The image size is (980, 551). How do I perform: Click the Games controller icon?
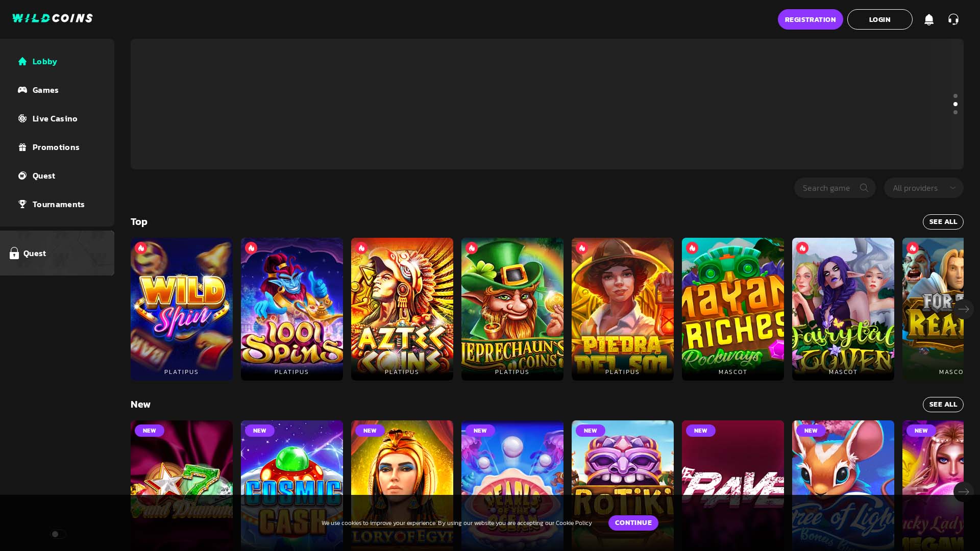(22, 90)
